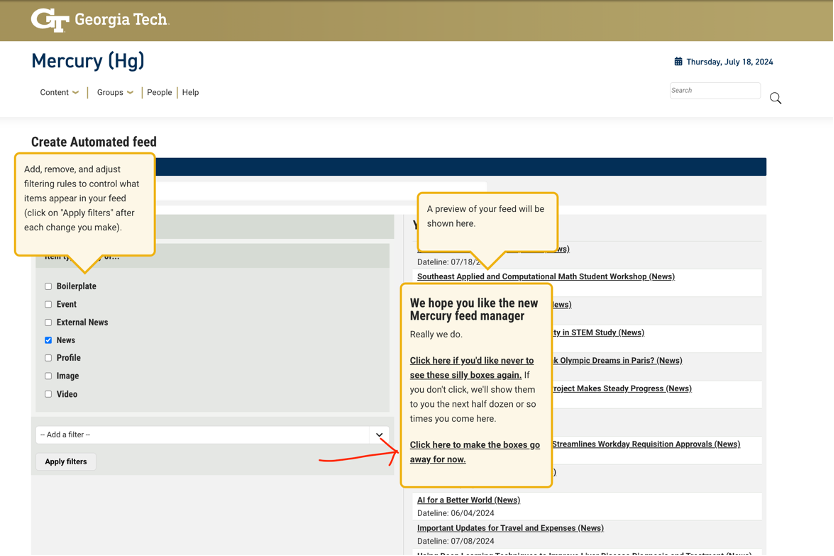834x556 pixels.
Task: Select the Profile checkbox
Action: click(48, 358)
